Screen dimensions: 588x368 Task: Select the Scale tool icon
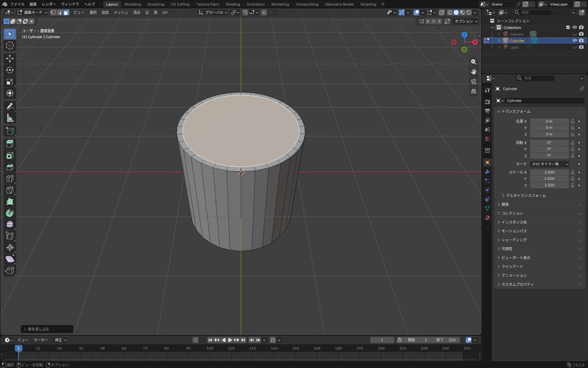pos(10,82)
